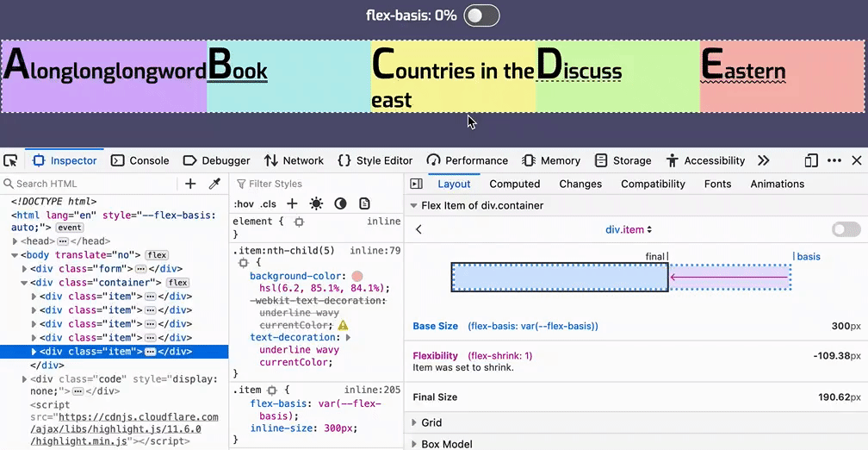Click the background-color swatch in rules
The width and height of the screenshot is (868, 450).
click(357, 276)
